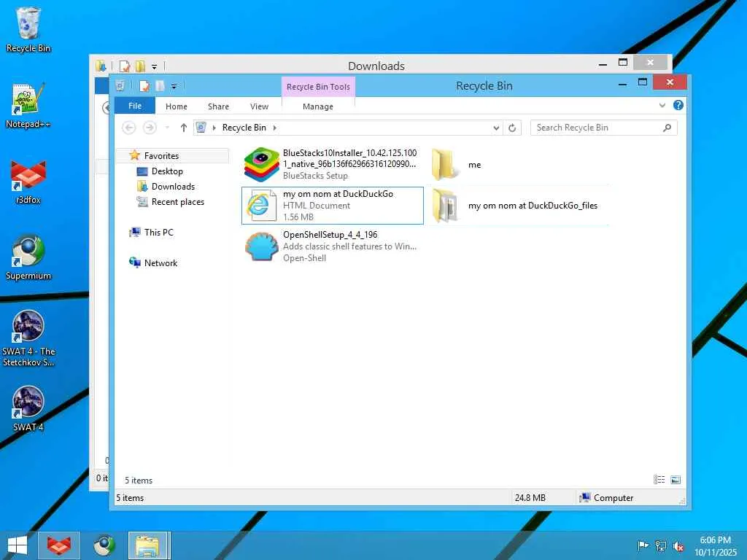Switch to large icons view layout
Screen dimensions: 747x560
point(676,480)
